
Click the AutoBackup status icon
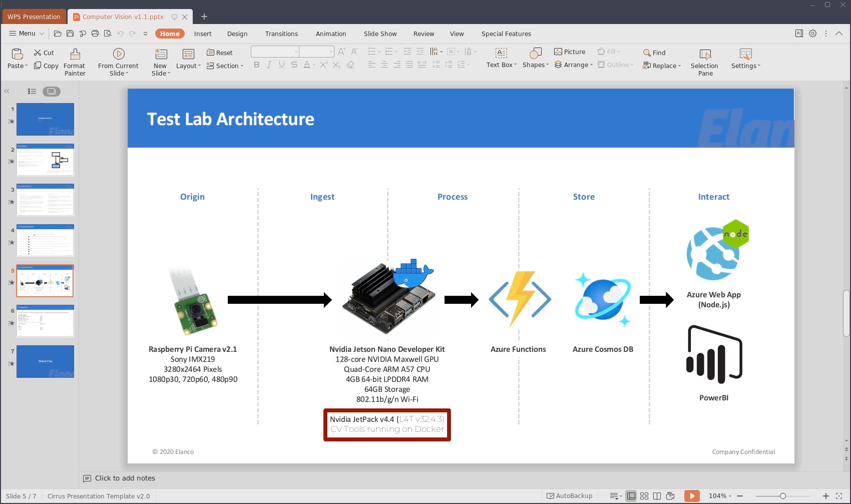570,496
